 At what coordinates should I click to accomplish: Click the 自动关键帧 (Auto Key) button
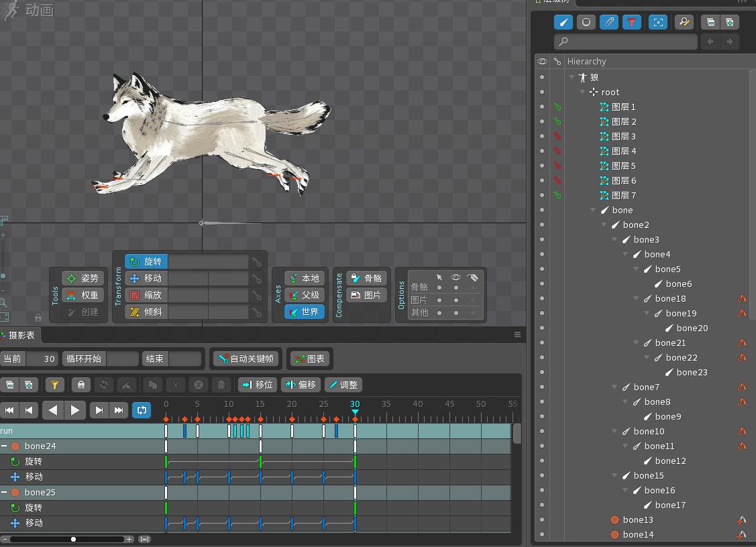click(x=245, y=359)
